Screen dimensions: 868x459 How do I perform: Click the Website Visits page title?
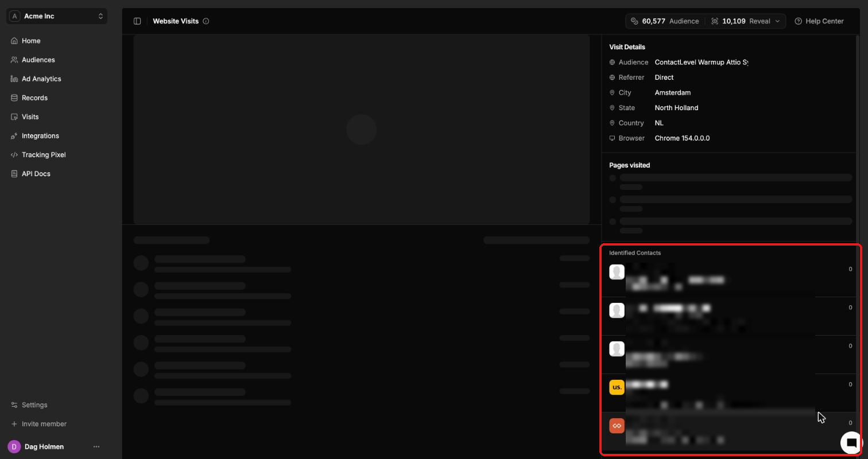point(176,21)
